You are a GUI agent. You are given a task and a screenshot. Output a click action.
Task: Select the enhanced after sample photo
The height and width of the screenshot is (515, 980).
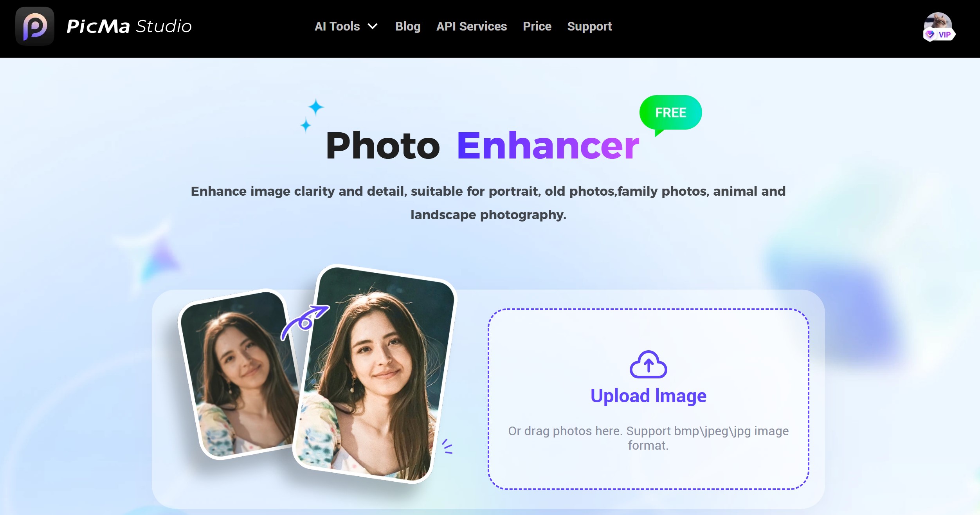pos(375,375)
